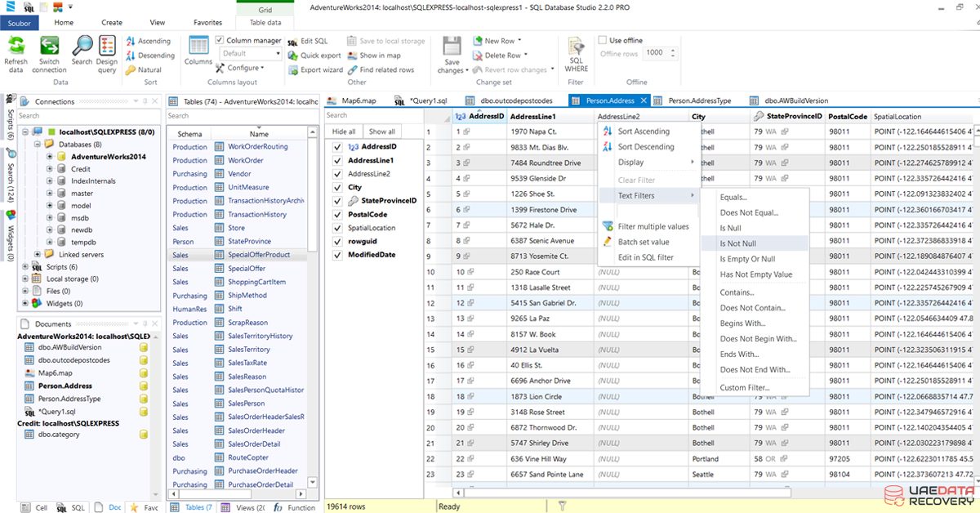This screenshot has width=980, height=513.
Task: Select SpecialOfferProduct table in list
Action: click(259, 255)
